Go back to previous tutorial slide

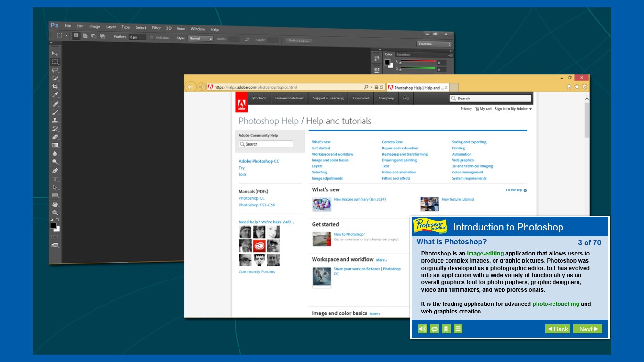click(558, 329)
